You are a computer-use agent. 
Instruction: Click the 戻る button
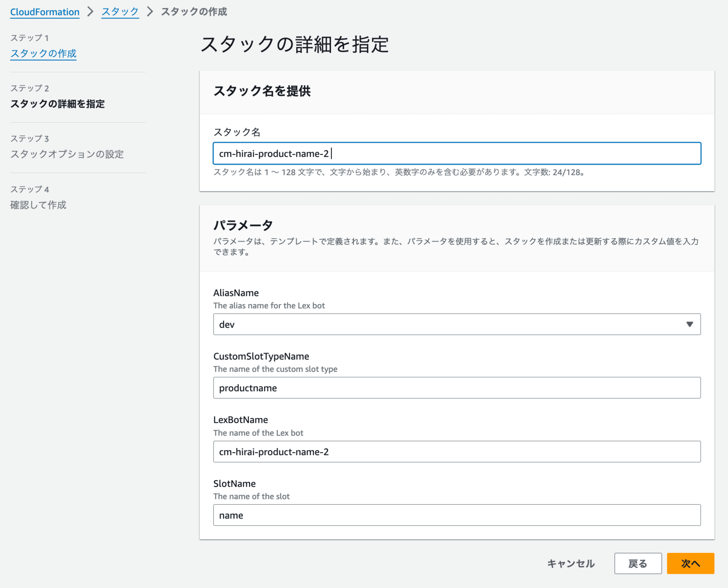(x=638, y=564)
